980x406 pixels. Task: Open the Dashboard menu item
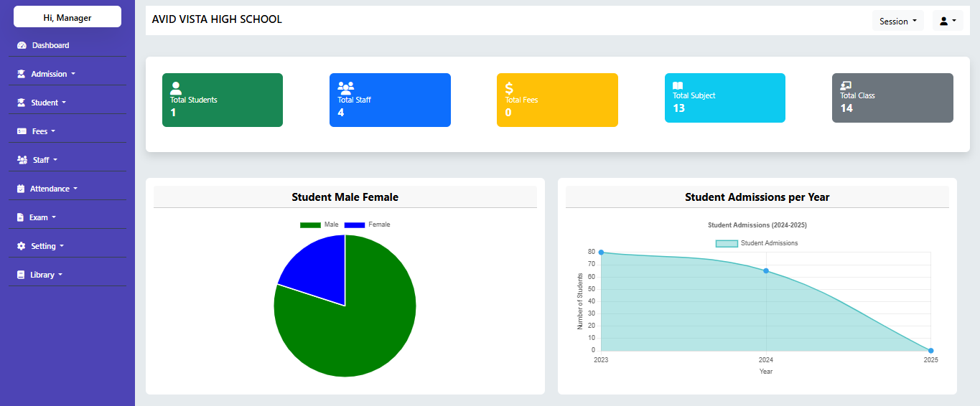click(x=50, y=45)
